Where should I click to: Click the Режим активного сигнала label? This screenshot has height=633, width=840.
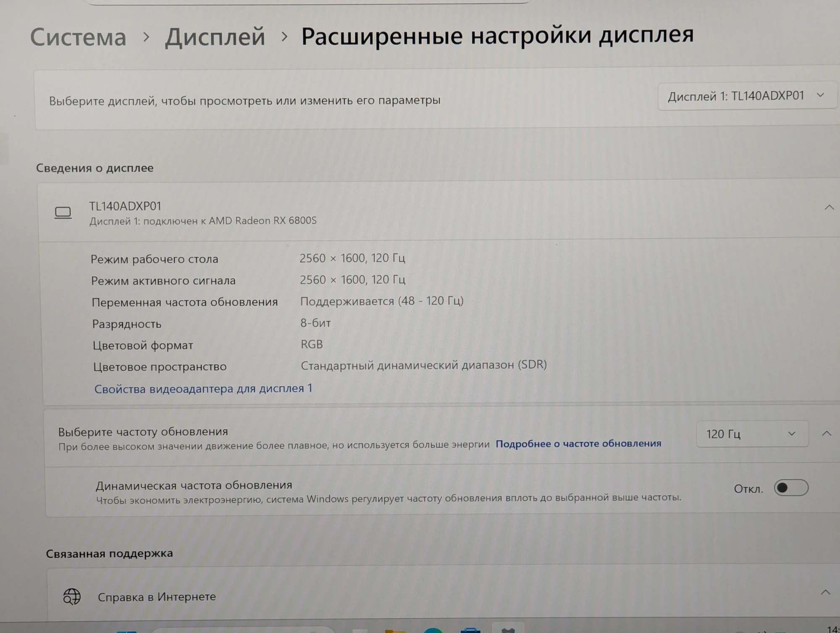163,280
